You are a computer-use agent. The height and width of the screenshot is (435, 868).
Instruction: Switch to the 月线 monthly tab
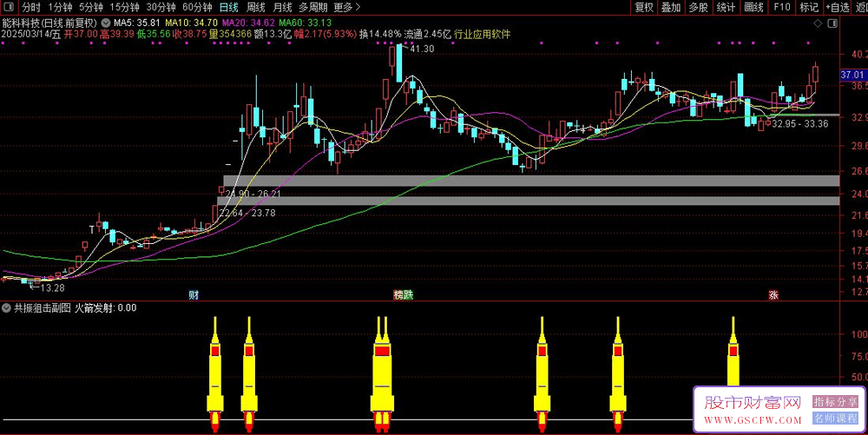(282, 7)
